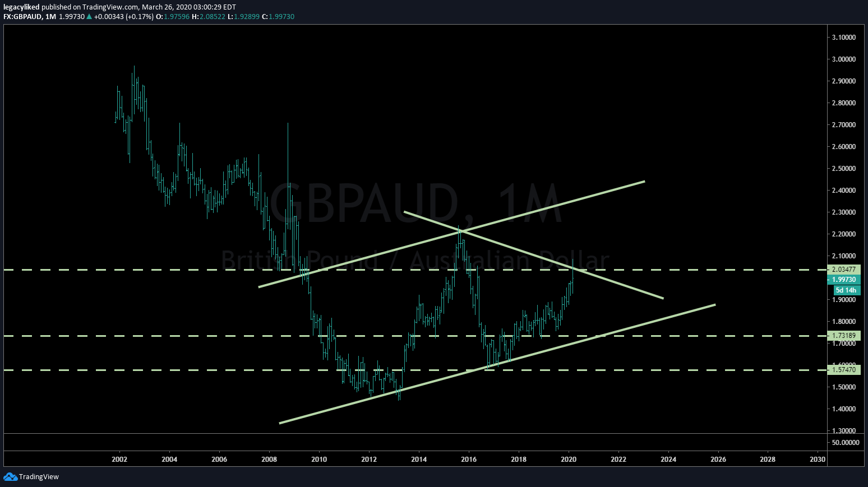Click the 2008 time axis label

click(269, 460)
